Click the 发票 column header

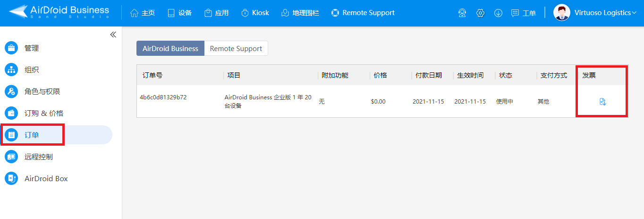tap(589, 75)
